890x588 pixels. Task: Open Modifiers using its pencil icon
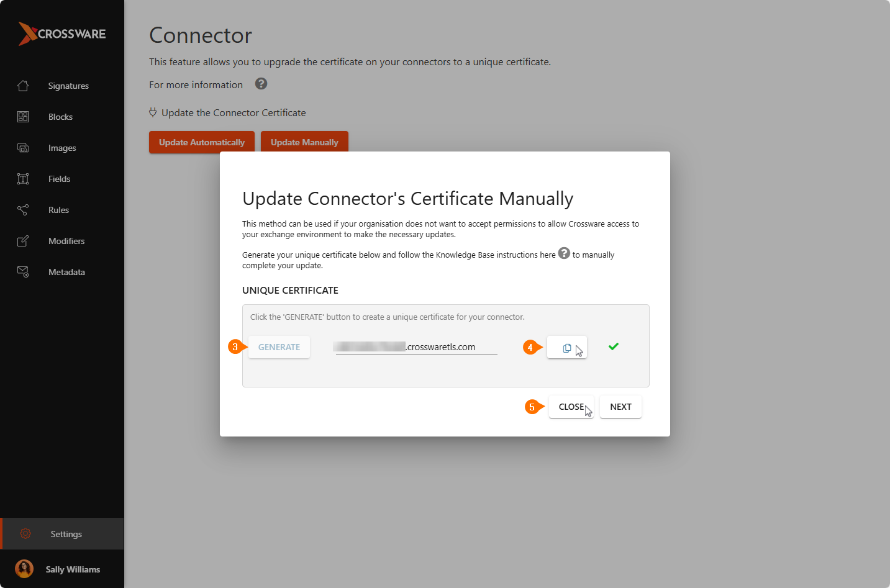[x=23, y=241]
